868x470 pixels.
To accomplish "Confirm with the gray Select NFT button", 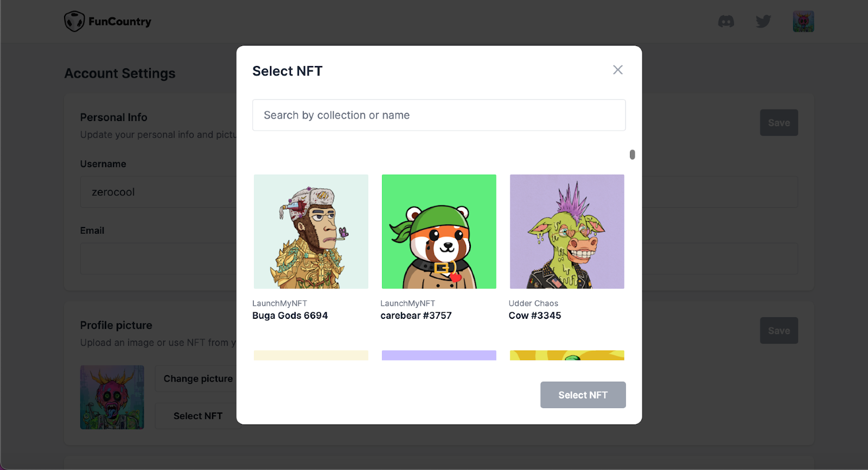I will pyautogui.click(x=583, y=395).
